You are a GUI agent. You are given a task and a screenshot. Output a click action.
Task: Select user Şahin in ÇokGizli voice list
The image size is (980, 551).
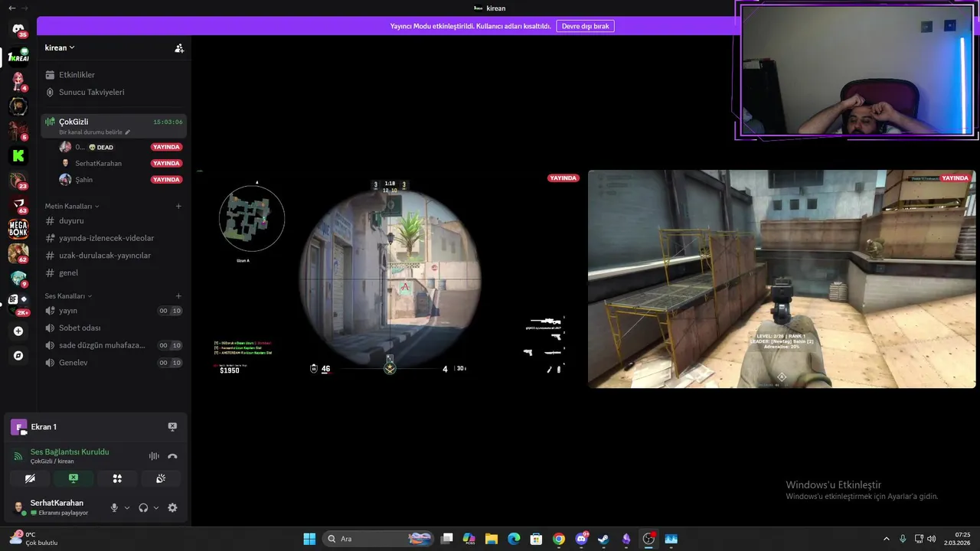click(83, 180)
